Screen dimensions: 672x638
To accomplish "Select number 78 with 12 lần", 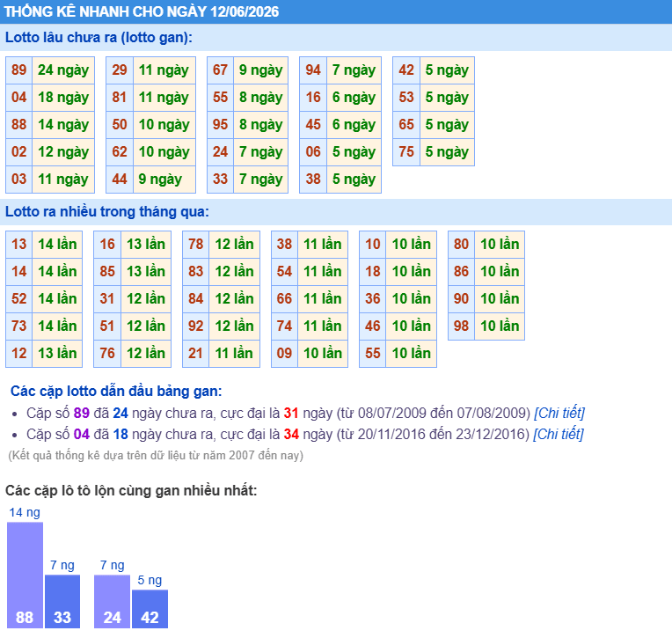I will [196, 245].
